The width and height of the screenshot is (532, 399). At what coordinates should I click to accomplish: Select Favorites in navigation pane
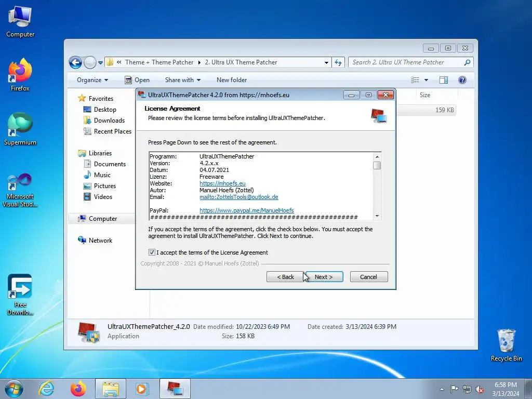[x=101, y=98]
